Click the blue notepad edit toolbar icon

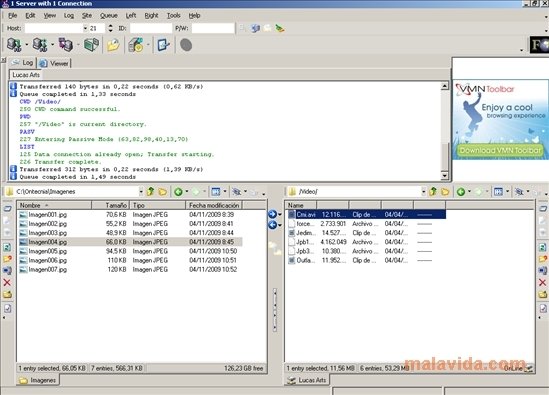click(164, 45)
